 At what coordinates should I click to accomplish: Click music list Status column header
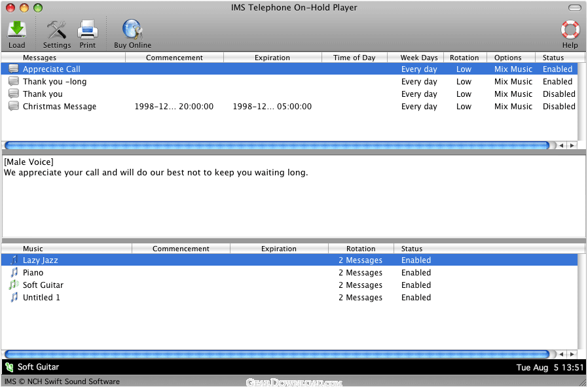point(489,249)
